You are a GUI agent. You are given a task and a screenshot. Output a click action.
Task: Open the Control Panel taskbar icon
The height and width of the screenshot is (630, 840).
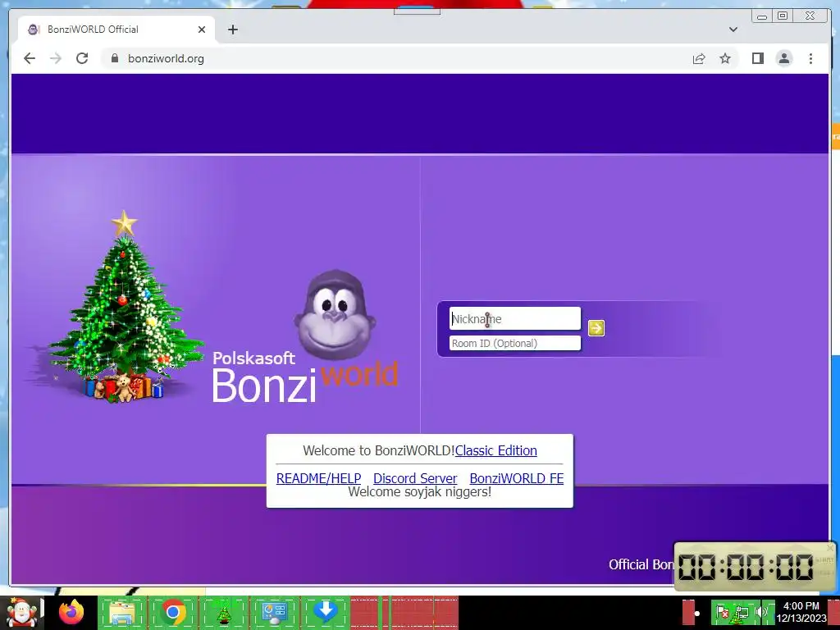275,612
